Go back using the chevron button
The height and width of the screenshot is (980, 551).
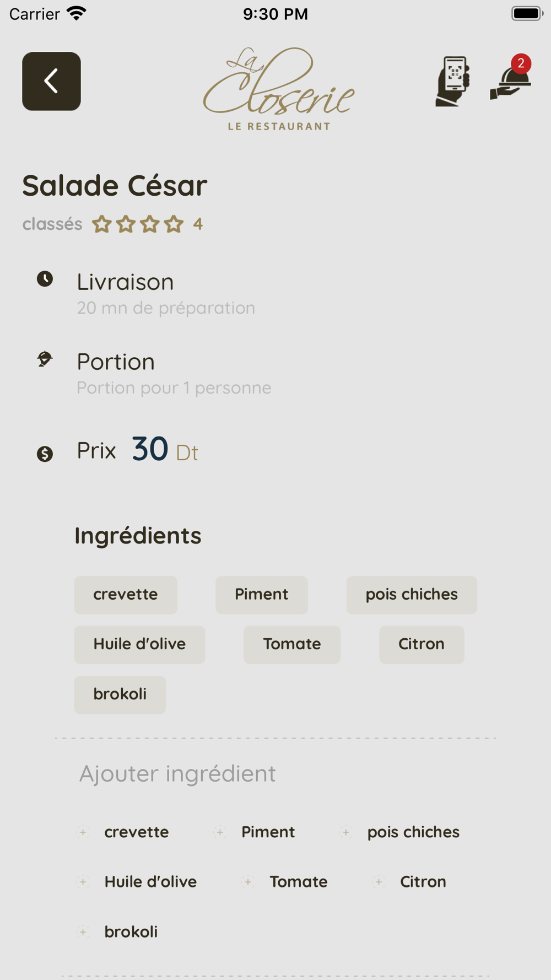(51, 81)
